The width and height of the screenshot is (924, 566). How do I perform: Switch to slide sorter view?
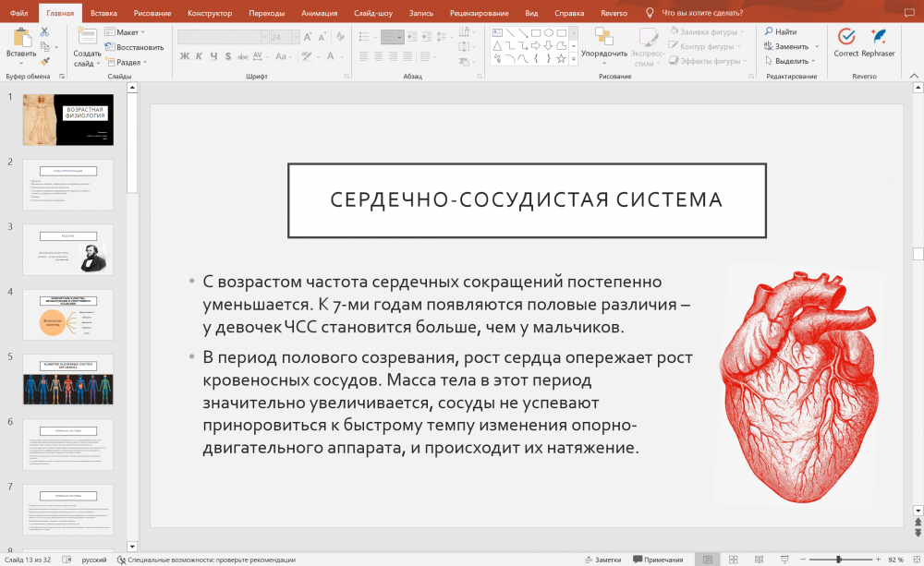pos(733,560)
